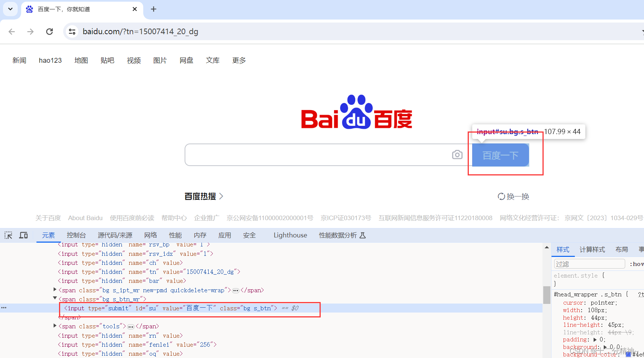Image resolution: width=644 pixels, height=358 pixels.
Task: Switch to the 内存 DevTools tab
Action: 200,235
